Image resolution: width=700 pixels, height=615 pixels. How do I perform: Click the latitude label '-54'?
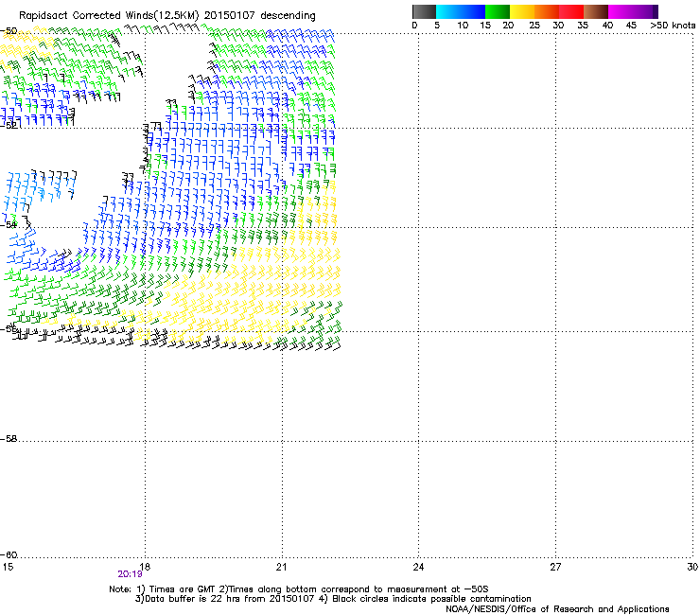9,224
